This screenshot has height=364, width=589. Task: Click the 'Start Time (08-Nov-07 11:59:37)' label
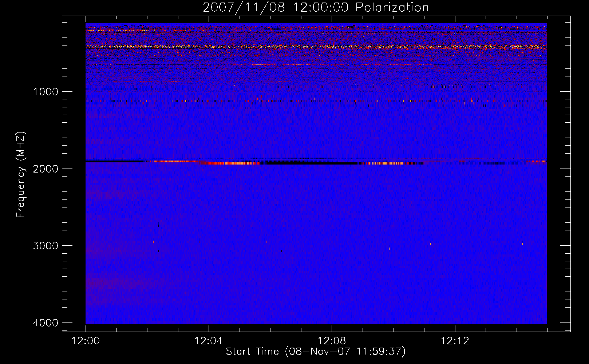point(316,352)
